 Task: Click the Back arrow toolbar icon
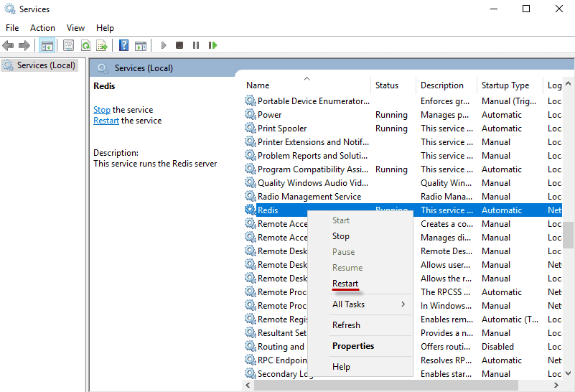point(8,45)
